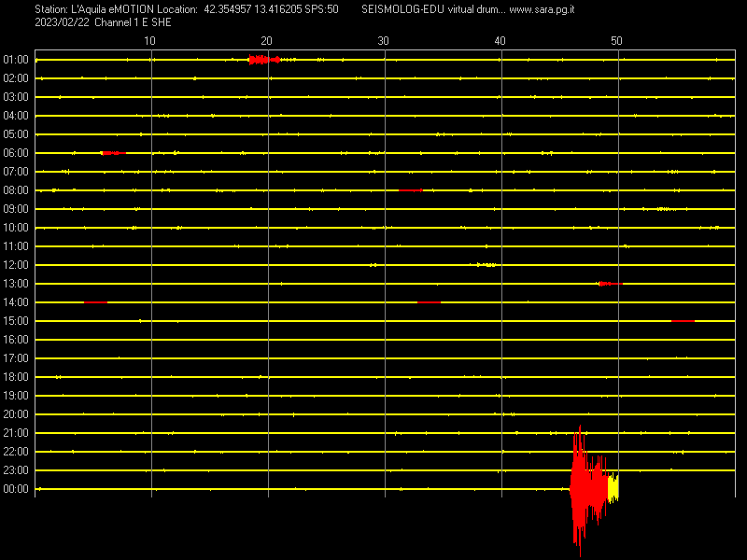Click the 03:00 hour row label

click(x=16, y=97)
